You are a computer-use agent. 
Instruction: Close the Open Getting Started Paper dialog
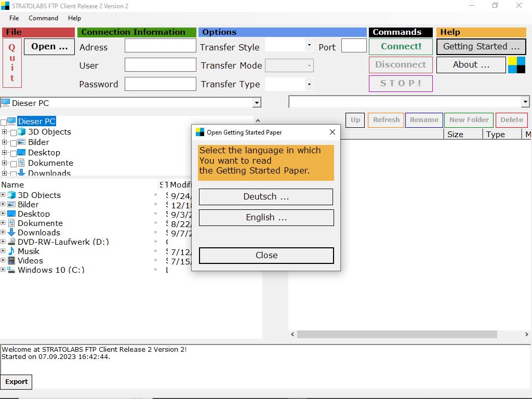point(332,132)
